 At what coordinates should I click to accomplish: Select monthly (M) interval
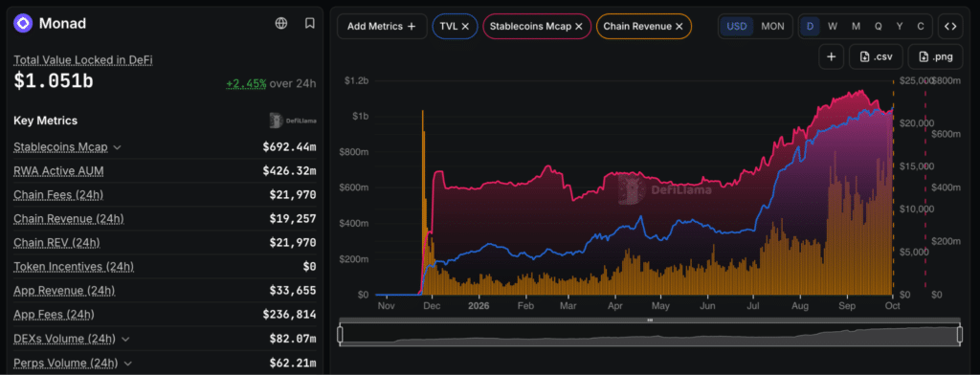(856, 26)
